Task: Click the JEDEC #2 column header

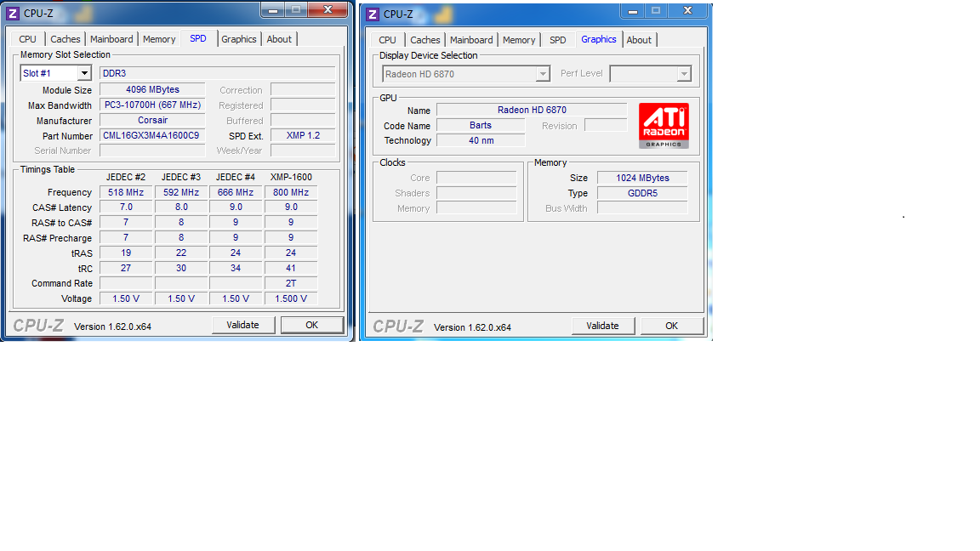Action: (x=126, y=177)
